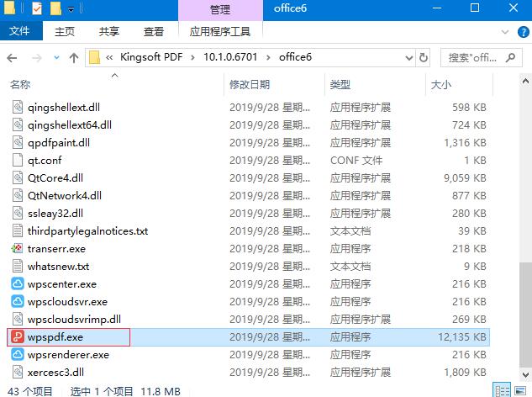The image size is (532, 397).
Task: Switch to the 主页 ribbon tab
Action: pyautogui.click(x=65, y=32)
